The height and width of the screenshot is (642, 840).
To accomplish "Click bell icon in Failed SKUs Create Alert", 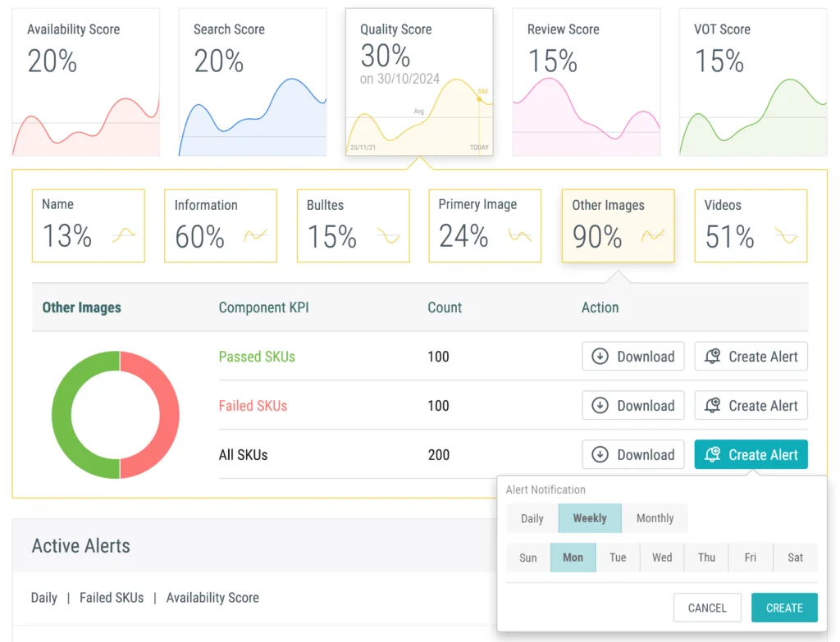I will 712,406.
